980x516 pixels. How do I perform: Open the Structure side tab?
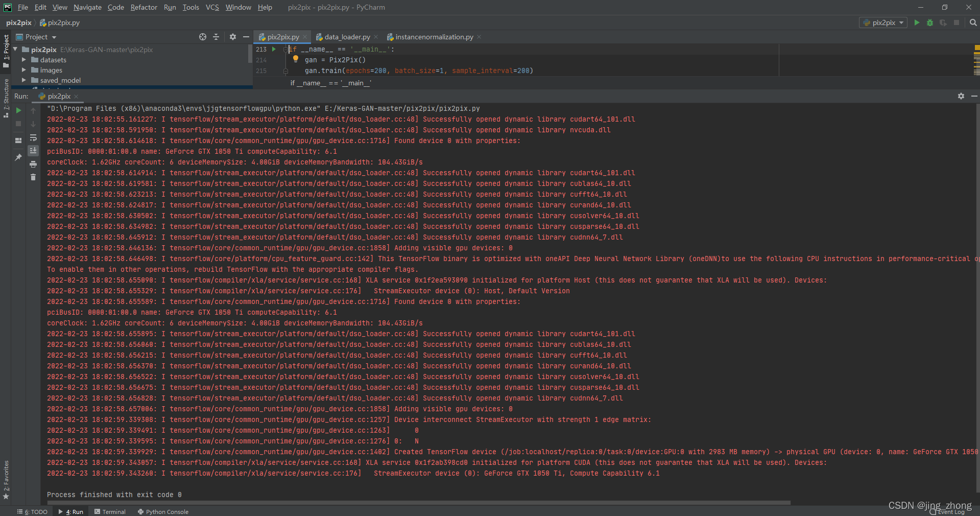coord(6,98)
